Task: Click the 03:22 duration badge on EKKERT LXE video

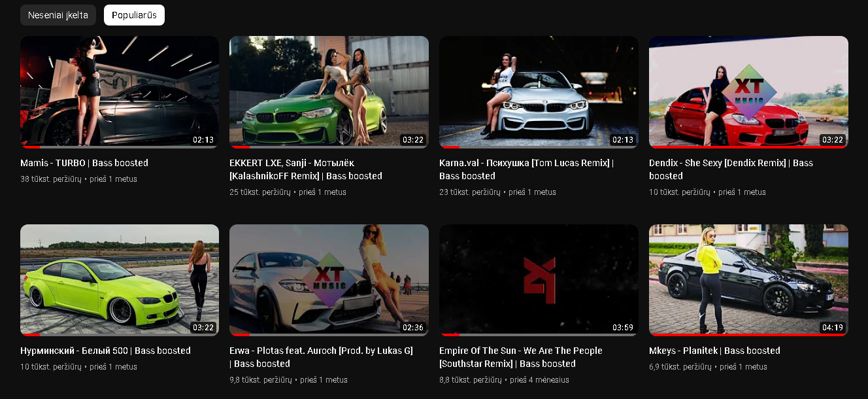Action: pyautogui.click(x=413, y=139)
